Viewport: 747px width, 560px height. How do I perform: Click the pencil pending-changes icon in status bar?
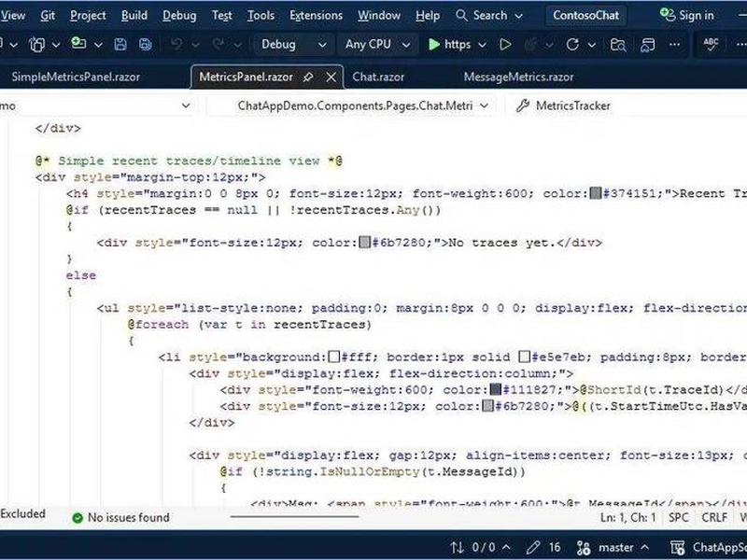pos(533,547)
